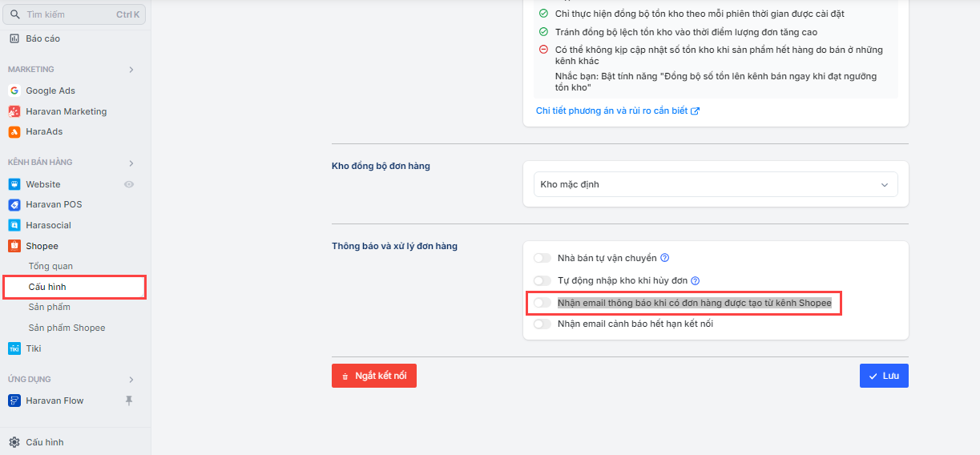The image size is (980, 455).
Task: Open Chi tiết phương án và rủi ro link
Action: tap(617, 111)
